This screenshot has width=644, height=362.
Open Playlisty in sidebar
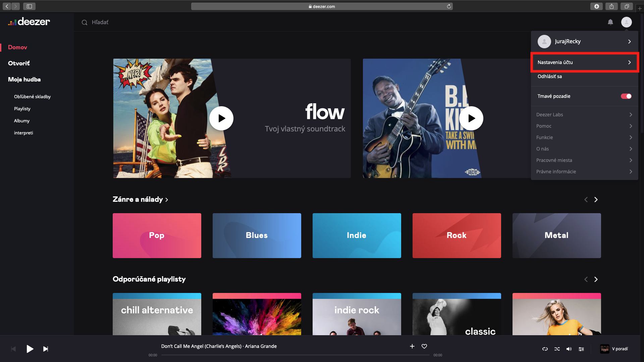[x=22, y=109]
